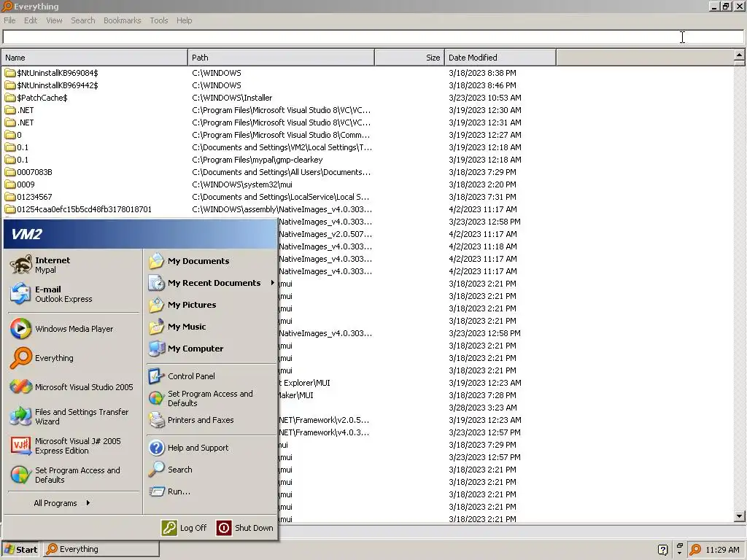The width and height of the screenshot is (747, 560).
Task: Click path C:\WINDOWS\system32\mui
Action: click(242, 184)
